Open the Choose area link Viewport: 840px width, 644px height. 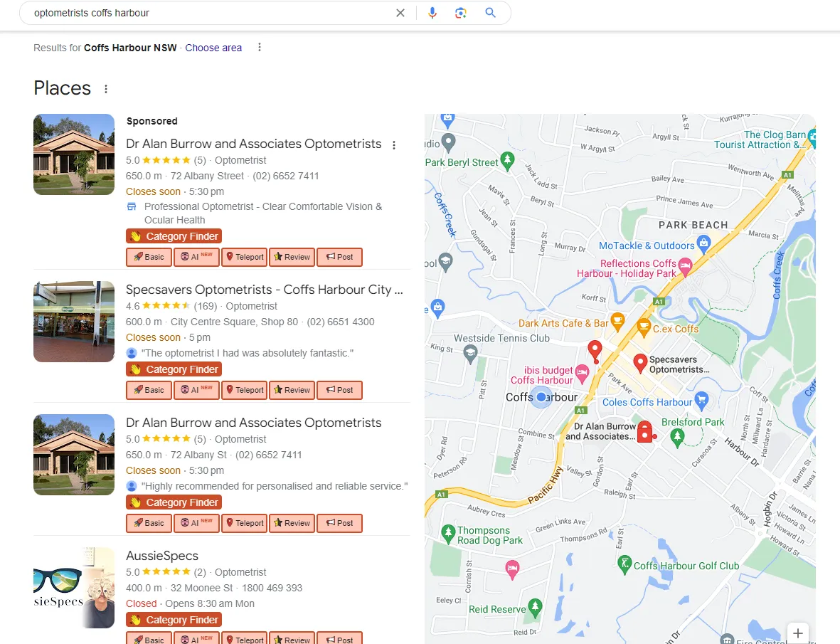(x=213, y=48)
